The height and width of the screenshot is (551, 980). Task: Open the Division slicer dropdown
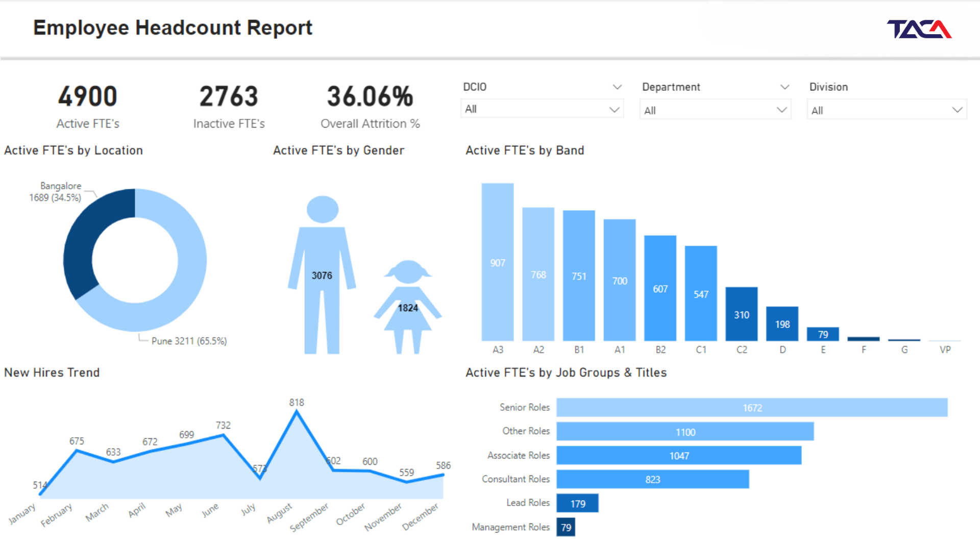coord(887,110)
